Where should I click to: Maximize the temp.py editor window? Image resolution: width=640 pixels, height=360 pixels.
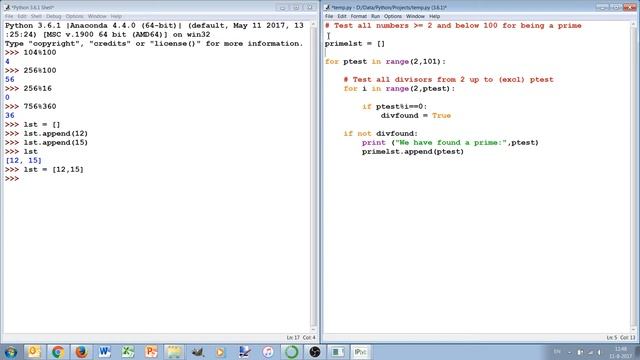(x=616, y=7)
